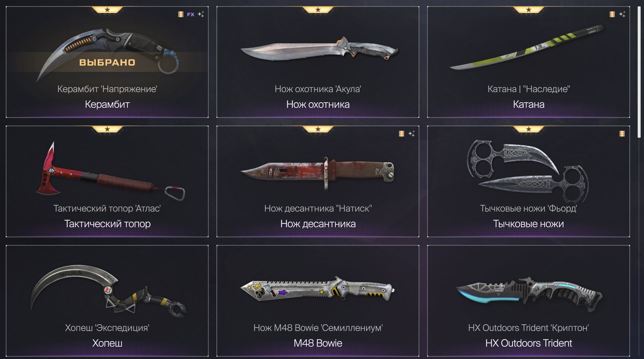Click the film strip icon on Катана card
This screenshot has width=644, height=359.
point(612,15)
